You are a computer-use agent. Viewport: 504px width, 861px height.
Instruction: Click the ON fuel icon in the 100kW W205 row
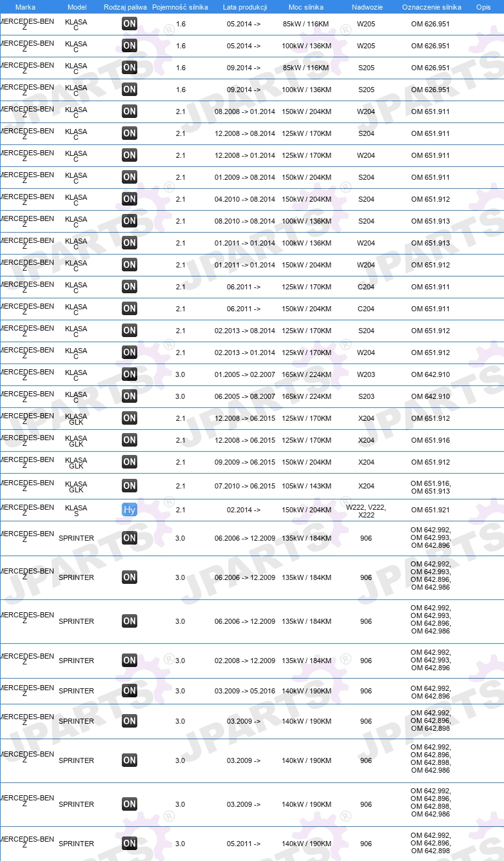point(130,46)
